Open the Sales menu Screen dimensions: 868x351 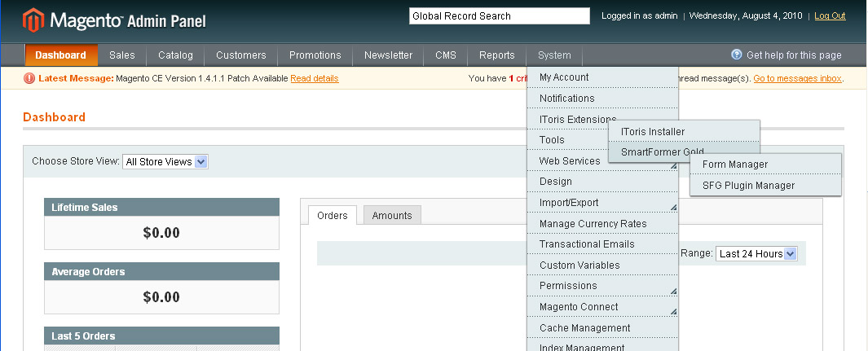121,55
